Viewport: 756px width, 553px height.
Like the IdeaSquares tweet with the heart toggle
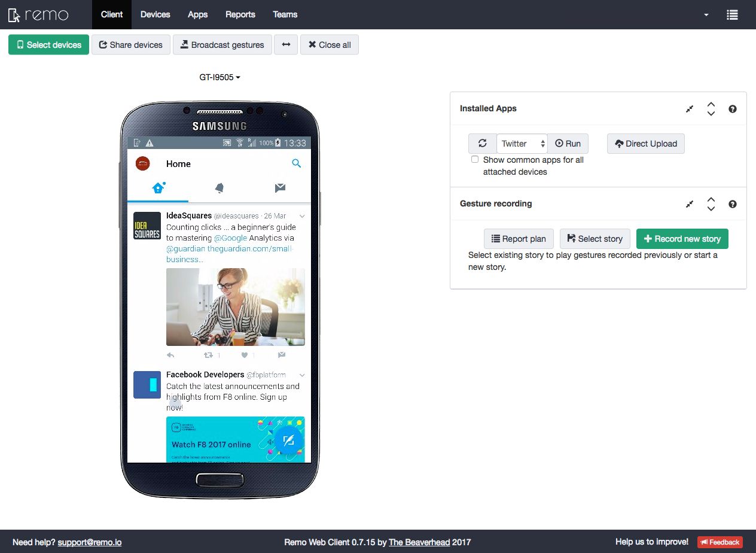click(243, 354)
